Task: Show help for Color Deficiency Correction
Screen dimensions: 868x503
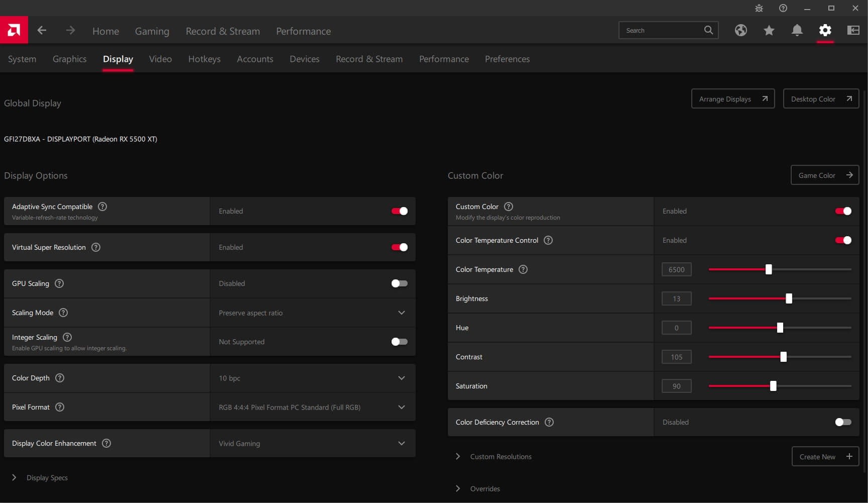Action: pos(549,422)
